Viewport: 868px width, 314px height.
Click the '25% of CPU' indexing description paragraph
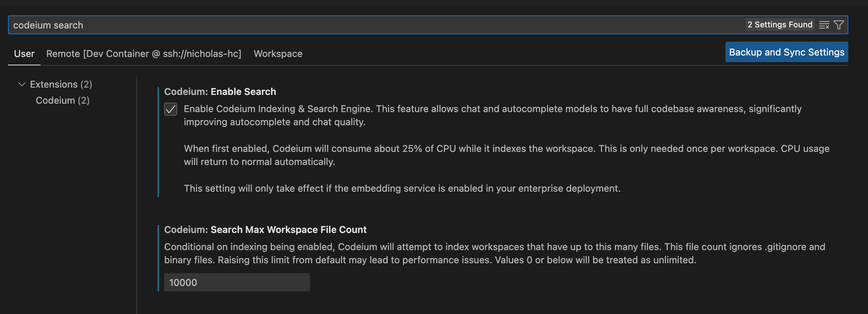pos(507,155)
